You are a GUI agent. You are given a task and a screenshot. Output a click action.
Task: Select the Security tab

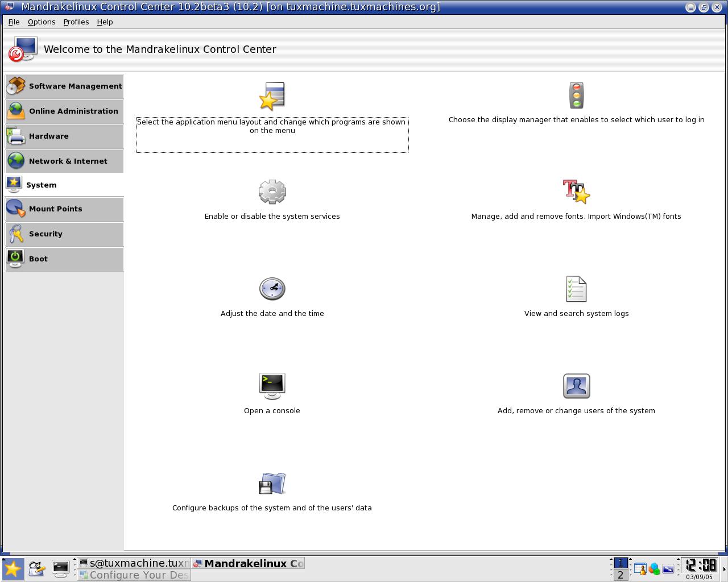[64, 234]
